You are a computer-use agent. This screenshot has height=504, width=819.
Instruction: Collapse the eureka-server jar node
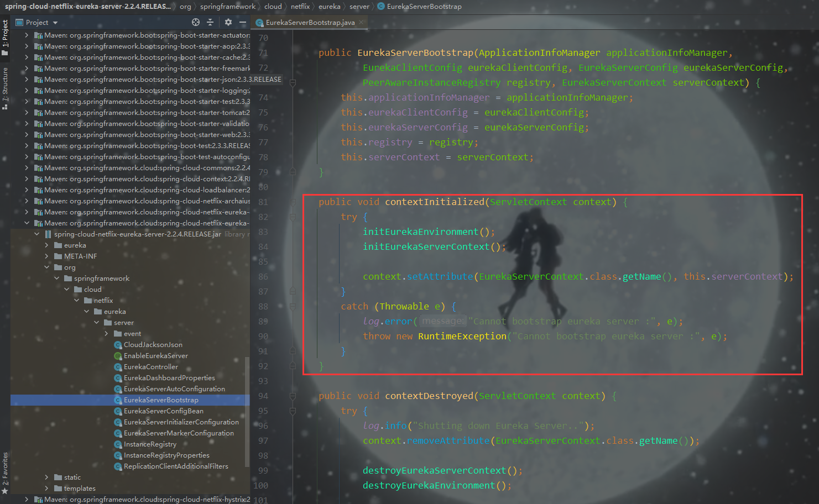tap(36, 234)
